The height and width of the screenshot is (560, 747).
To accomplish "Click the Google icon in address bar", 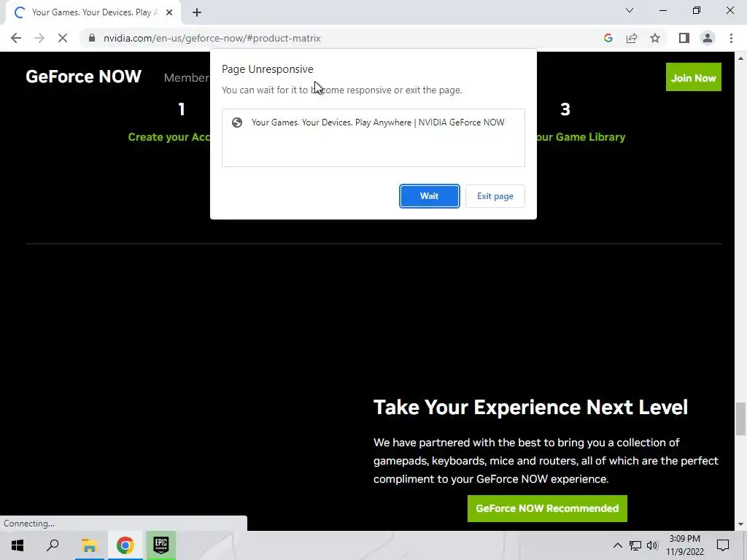I will pos(608,38).
